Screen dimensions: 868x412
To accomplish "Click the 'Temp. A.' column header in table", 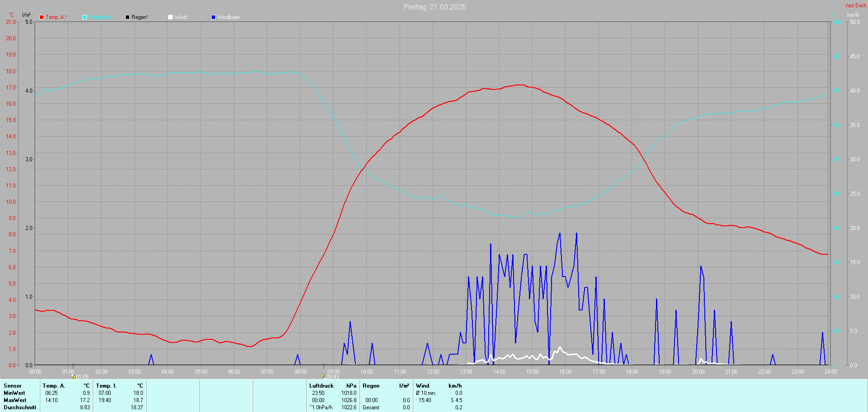I will click(x=54, y=386).
